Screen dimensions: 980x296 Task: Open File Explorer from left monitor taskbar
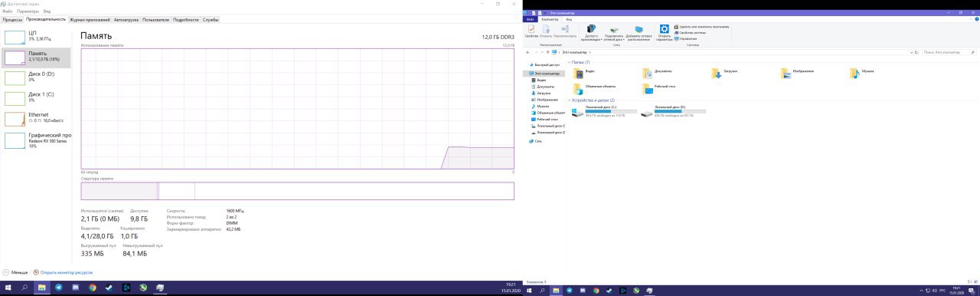(x=42, y=288)
